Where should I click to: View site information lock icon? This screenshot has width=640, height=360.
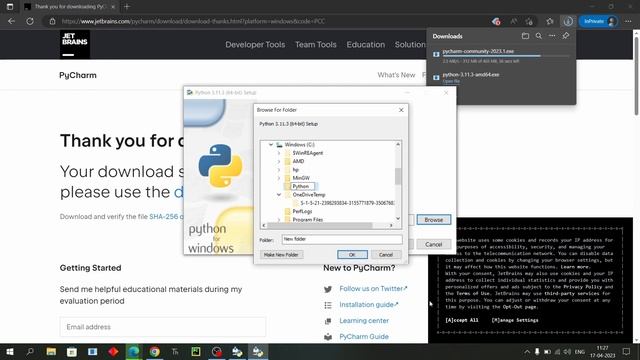[x=52, y=21]
